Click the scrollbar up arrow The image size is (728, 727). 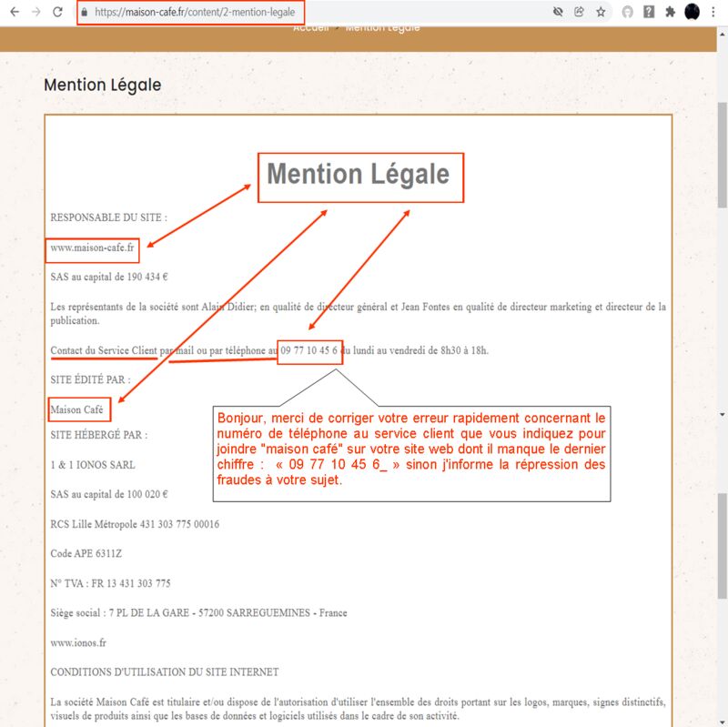click(x=723, y=35)
